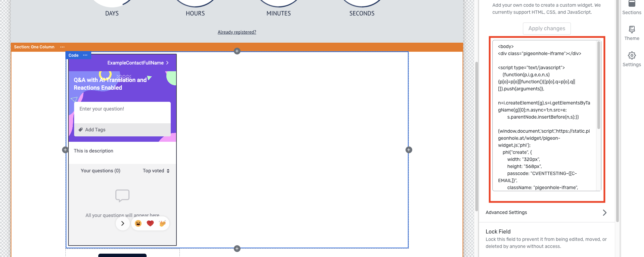Add widget on right using plus handle
The image size is (644, 257).
tap(409, 150)
